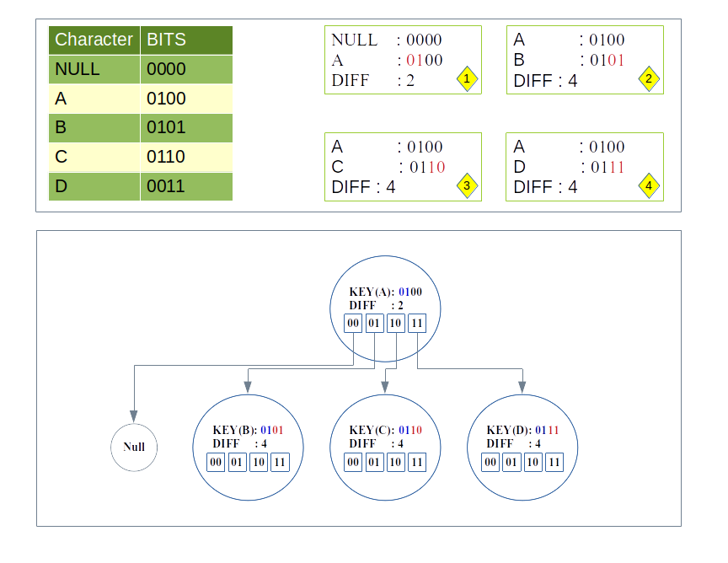Viewport: 728px width, 563px height.
Task: Click 'DIFF : 4' inside KEY(C) node
Action: pyautogui.click(x=376, y=443)
